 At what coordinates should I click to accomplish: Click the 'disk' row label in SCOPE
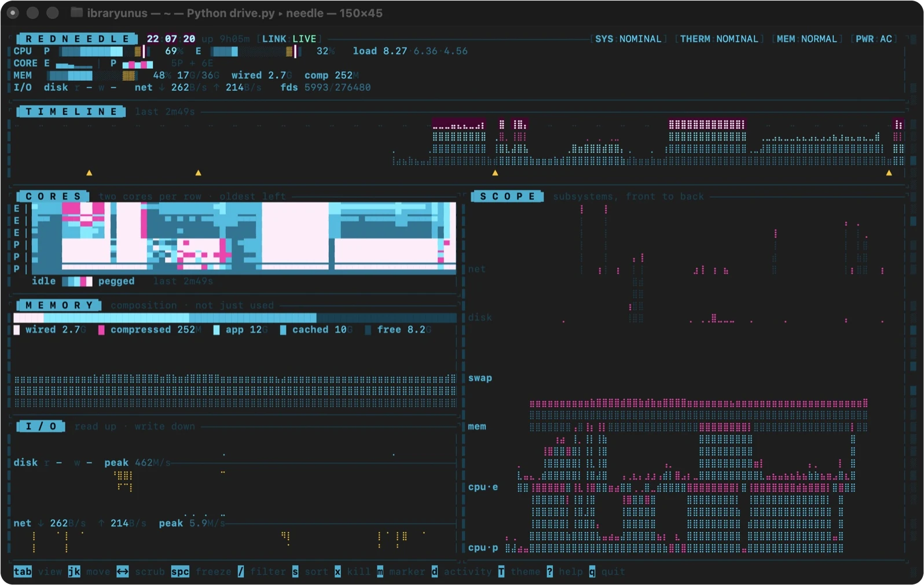pyautogui.click(x=480, y=318)
